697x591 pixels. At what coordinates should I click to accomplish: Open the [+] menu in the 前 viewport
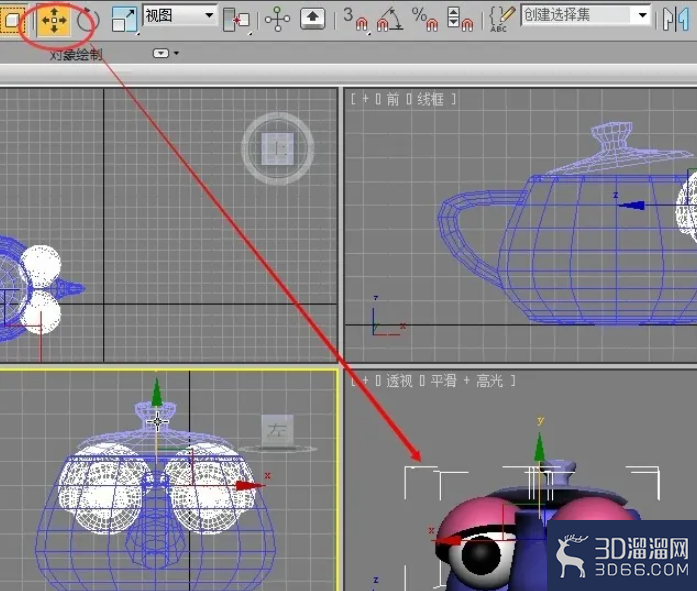[x=365, y=99]
